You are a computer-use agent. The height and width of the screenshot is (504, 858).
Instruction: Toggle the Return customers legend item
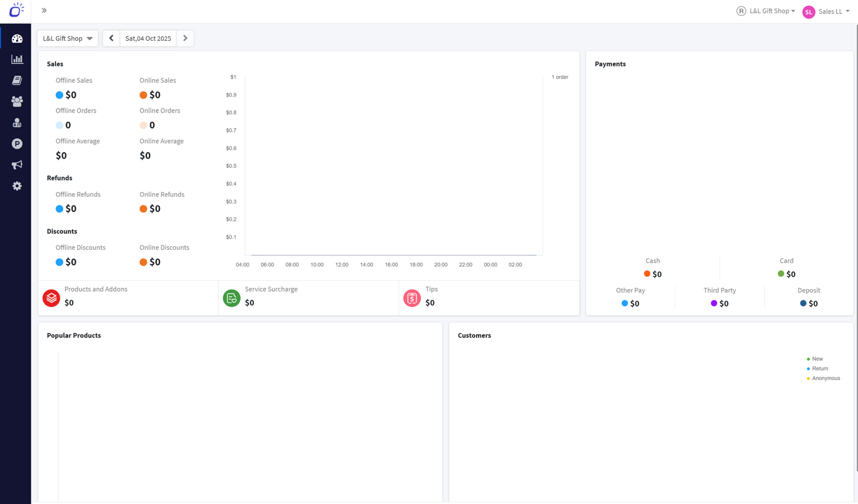coord(819,369)
